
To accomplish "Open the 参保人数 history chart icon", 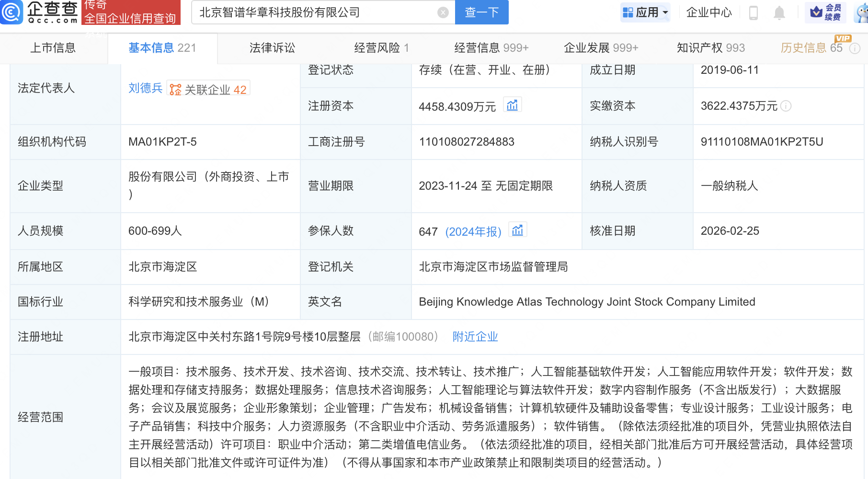I will click(517, 229).
